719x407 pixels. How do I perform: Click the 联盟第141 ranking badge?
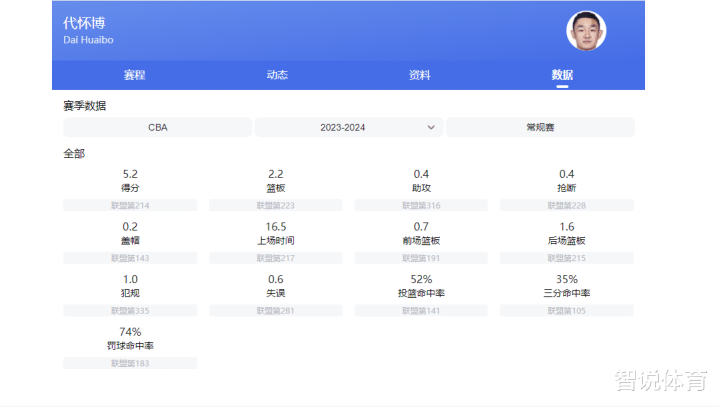point(421,311)
